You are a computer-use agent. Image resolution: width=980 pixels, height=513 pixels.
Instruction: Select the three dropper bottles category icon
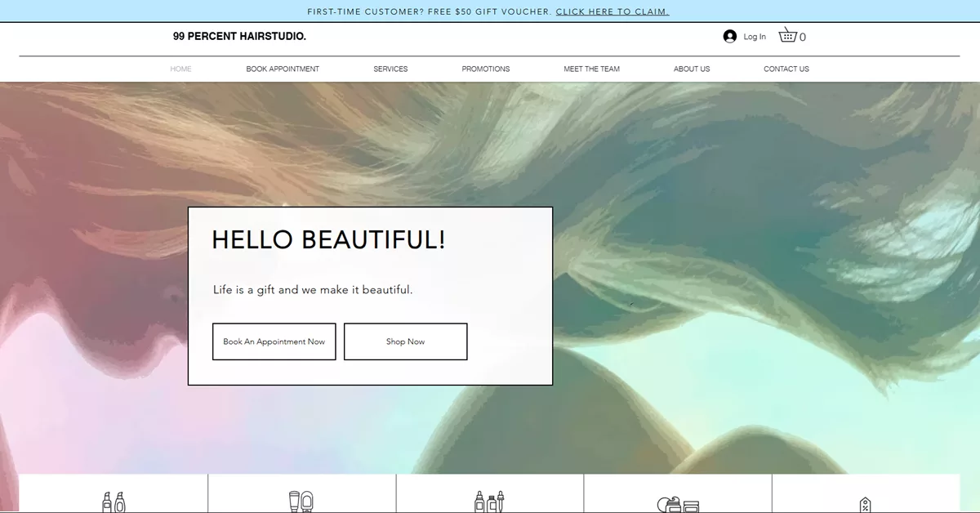[490, 502]
